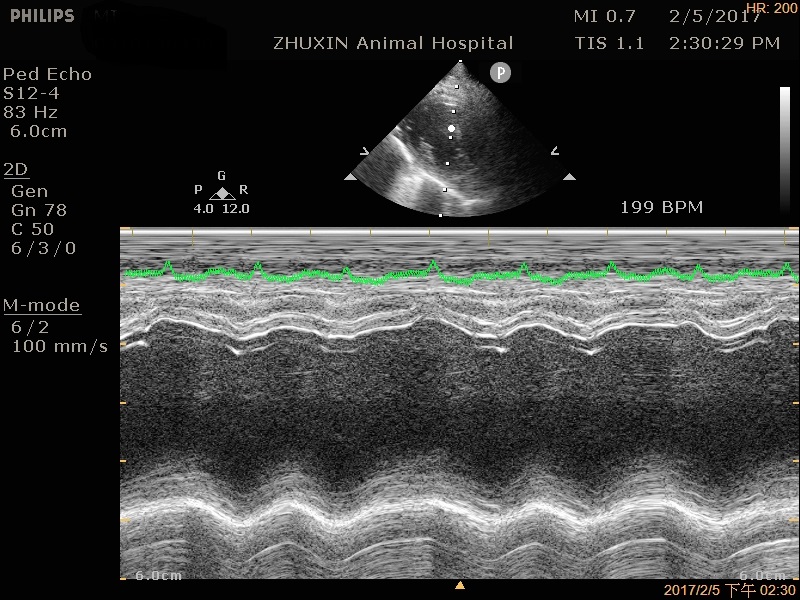This screenshot has width=800, height=600.
Task: Select the round M-mode cursor dot on the scan line
Action: 452,129
